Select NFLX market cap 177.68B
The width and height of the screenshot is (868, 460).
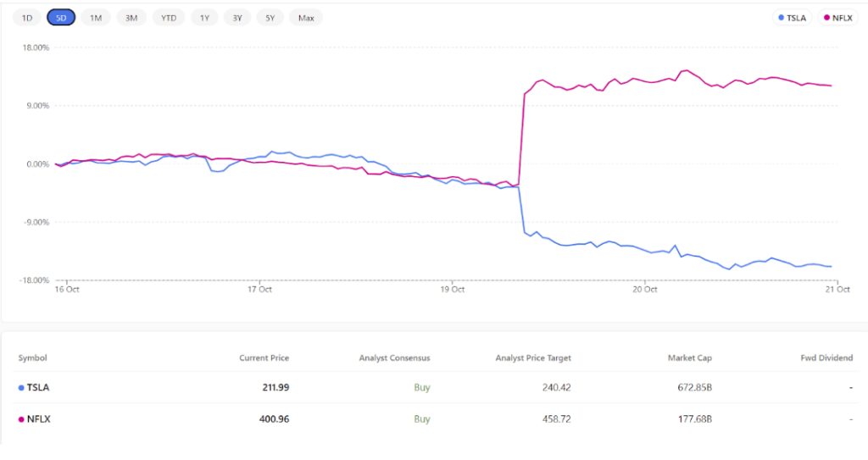tap(695, 419)
